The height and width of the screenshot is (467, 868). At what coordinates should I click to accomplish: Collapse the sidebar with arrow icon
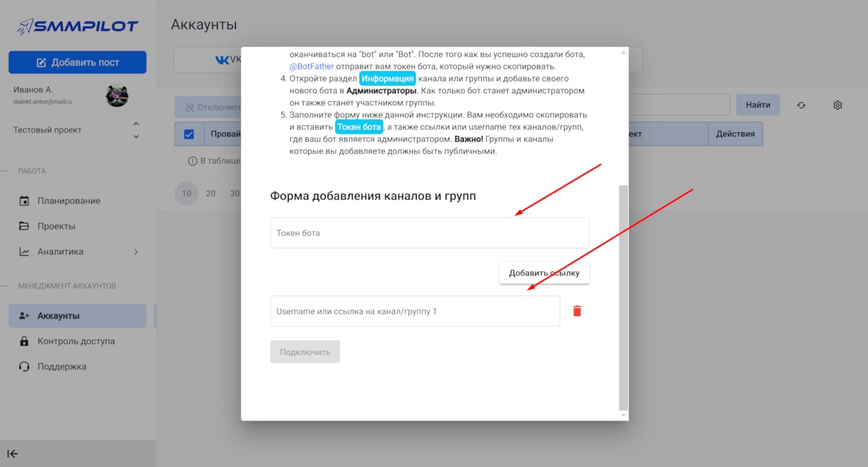[13, 454]
